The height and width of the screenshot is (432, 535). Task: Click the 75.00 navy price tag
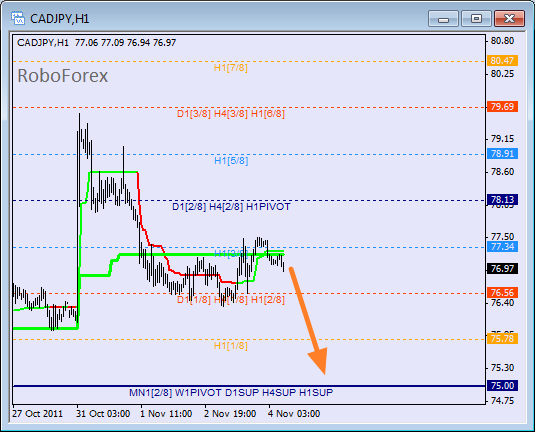coord(502,386)
